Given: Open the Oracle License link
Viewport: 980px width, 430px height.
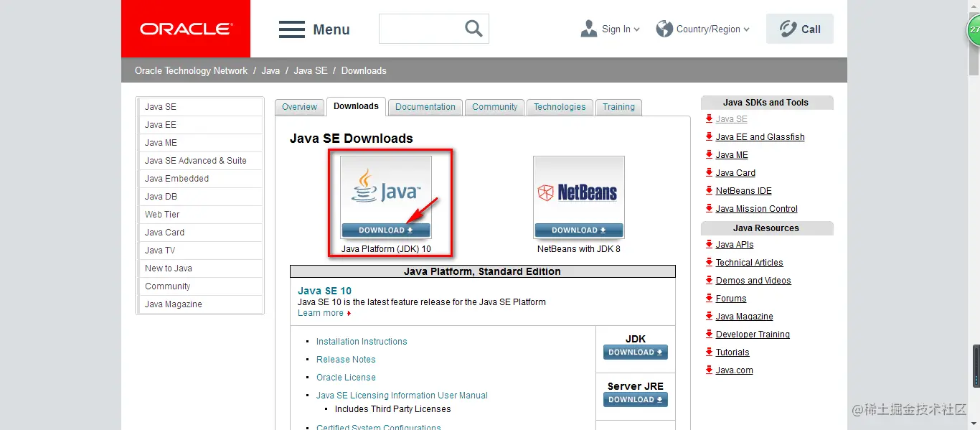Looking at the screenshot, I should [346, 378].
